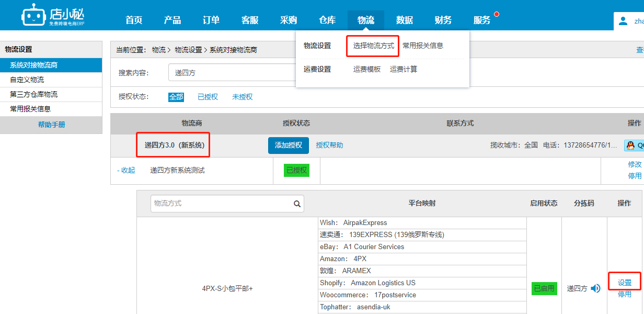Click eBay: A1 Courier Services row
The image size is (644, 314).
click(422, 246)
